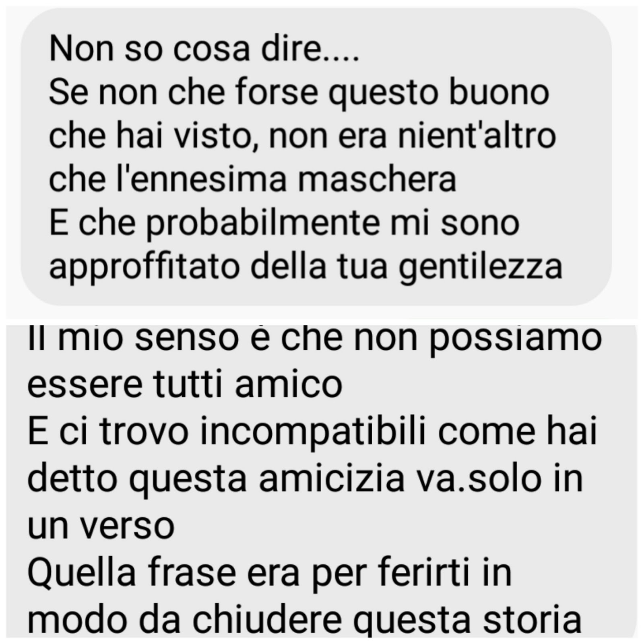Screen dimensions: 644x644
Task: Select the word "probabilmente" in the top bubble
Action: (x=263, y=225)
